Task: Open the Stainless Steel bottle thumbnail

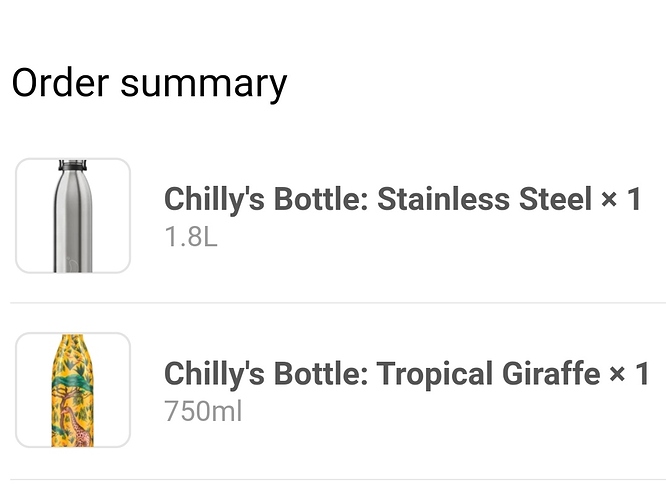Action: pyautogui.click(x=73, y=215)
